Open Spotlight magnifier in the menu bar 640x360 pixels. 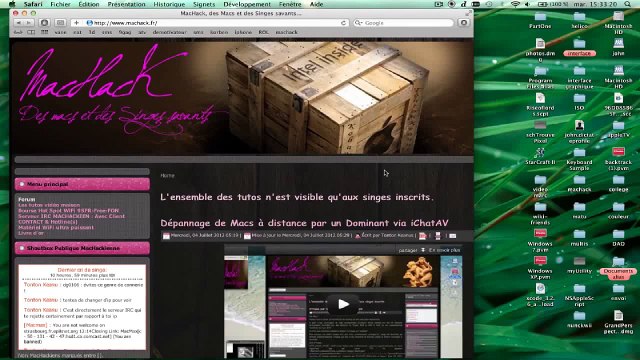628,4
